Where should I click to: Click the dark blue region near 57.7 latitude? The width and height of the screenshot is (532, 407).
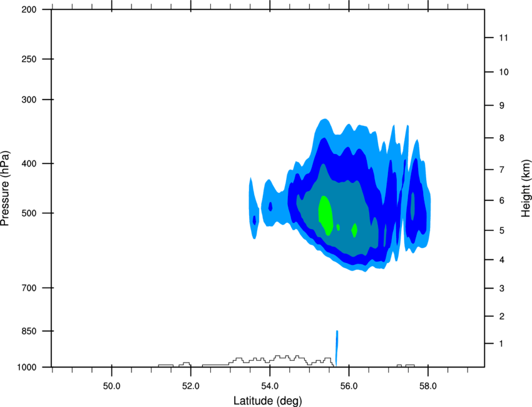pos(417,203)
